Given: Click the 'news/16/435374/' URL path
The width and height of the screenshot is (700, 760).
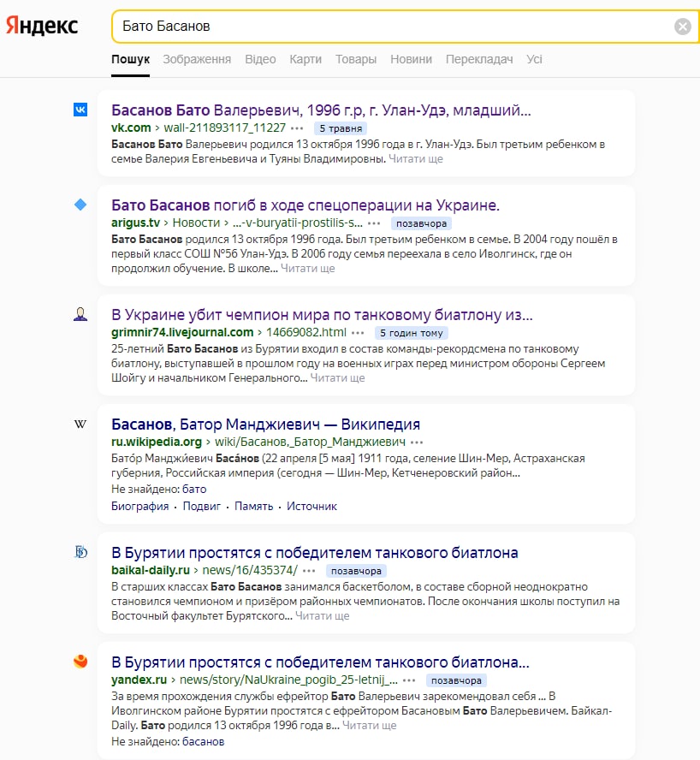Looking at the screenshot, I should tap(250, 571).
